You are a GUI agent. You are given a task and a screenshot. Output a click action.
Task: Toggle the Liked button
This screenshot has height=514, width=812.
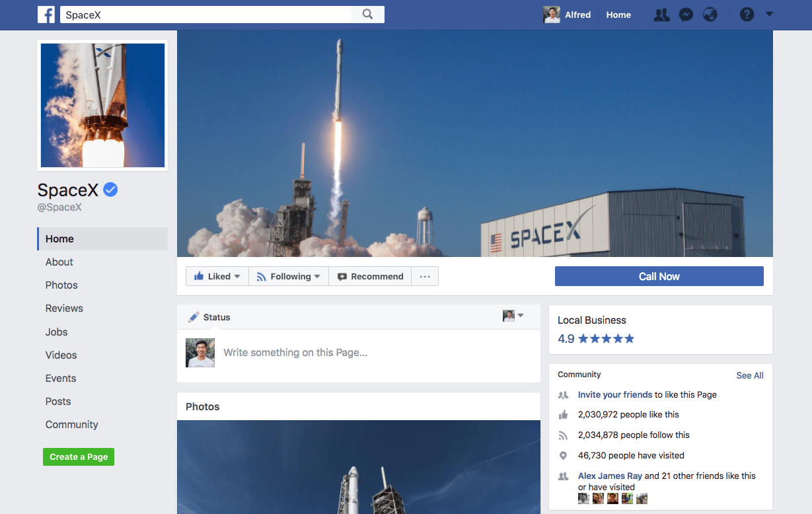pos(217,277)
